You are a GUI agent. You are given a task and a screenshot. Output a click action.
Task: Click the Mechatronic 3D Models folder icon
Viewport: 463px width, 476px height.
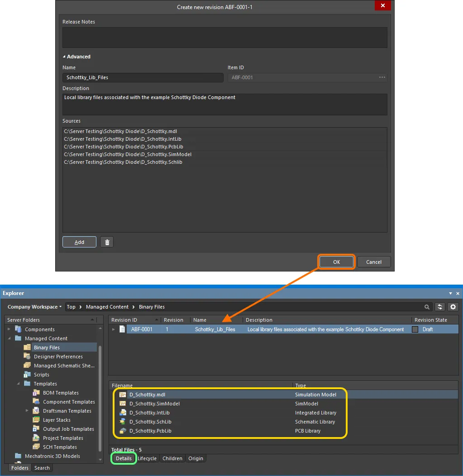pyautogui.click(x=18, y=456)
